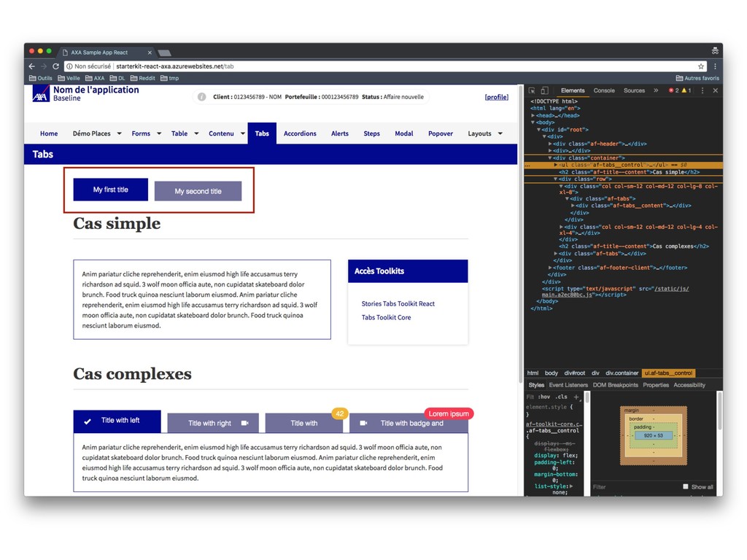Image resolution: width=747 pixels, height=560 pixels.
Task: Switch to the Console tab in DevTools
Action: [604, 90]
